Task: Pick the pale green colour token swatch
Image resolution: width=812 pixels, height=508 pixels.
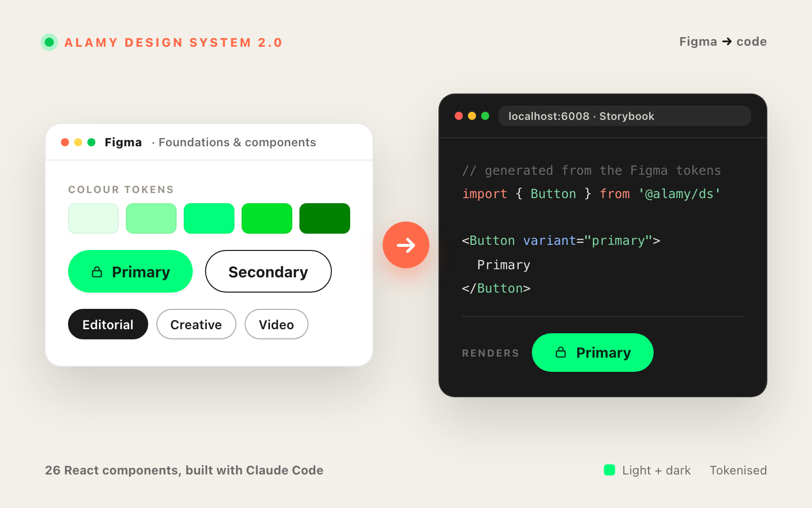Action: (151, 218)
